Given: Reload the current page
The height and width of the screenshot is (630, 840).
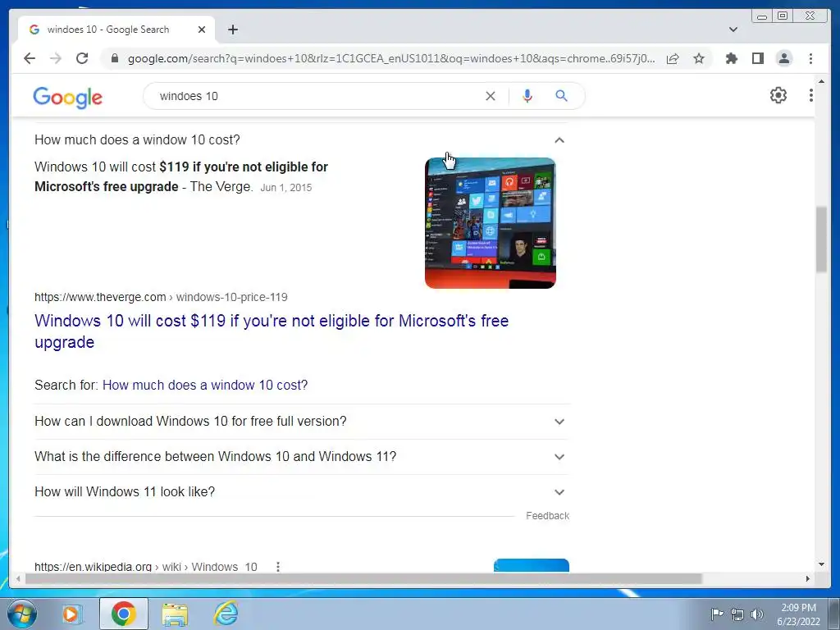Looking at the screenshot, I should [82, 58].
